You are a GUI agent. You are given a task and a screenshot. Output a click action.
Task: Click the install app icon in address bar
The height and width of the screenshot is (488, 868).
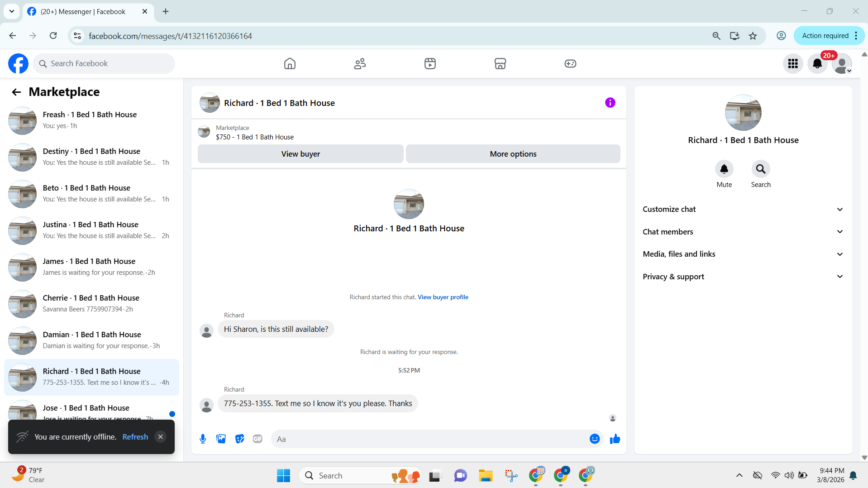[x=734, y=36]
